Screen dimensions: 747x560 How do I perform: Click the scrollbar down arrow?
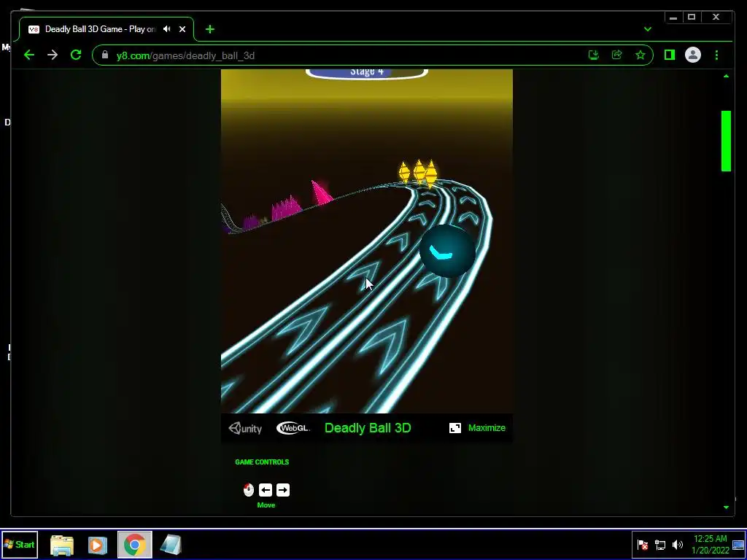point(726,507)
